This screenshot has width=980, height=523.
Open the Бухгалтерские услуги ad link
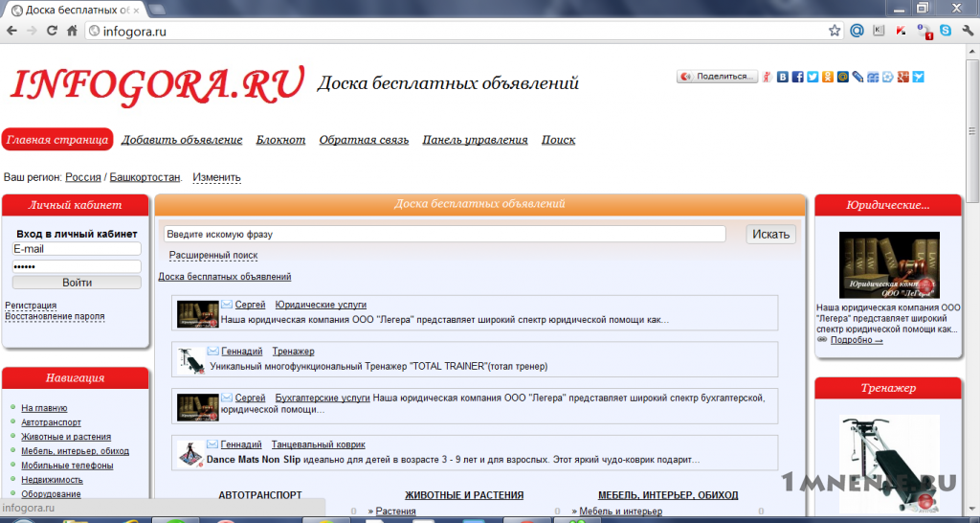tap(323, 398)
